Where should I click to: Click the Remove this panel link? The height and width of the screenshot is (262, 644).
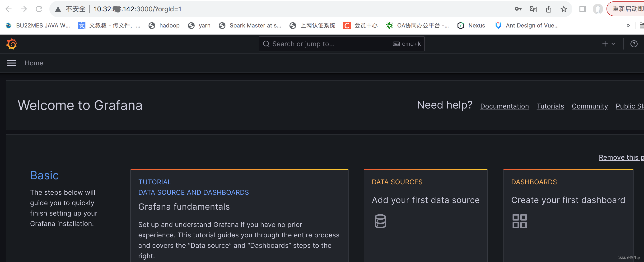coord(621,157)
